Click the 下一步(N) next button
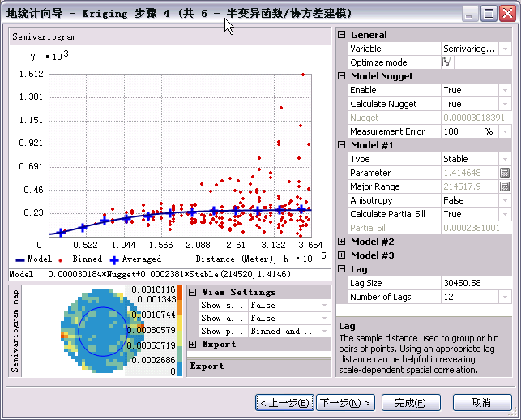The image size is (521, 420). tap(345, 403)
